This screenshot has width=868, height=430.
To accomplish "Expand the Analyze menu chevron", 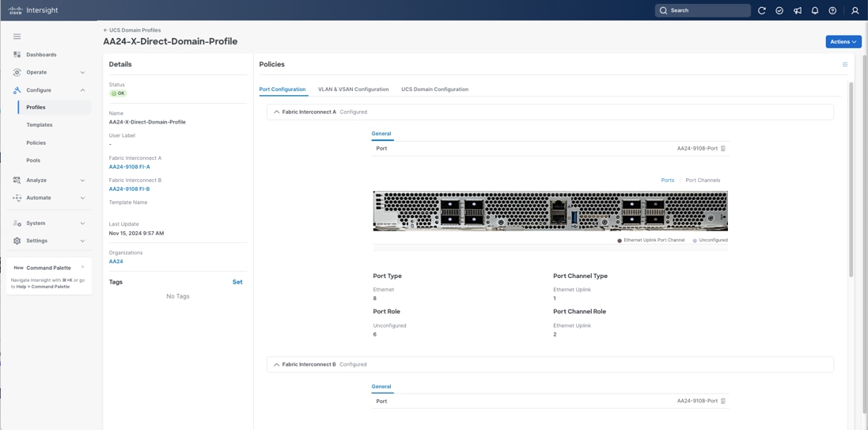I will 82,180.
